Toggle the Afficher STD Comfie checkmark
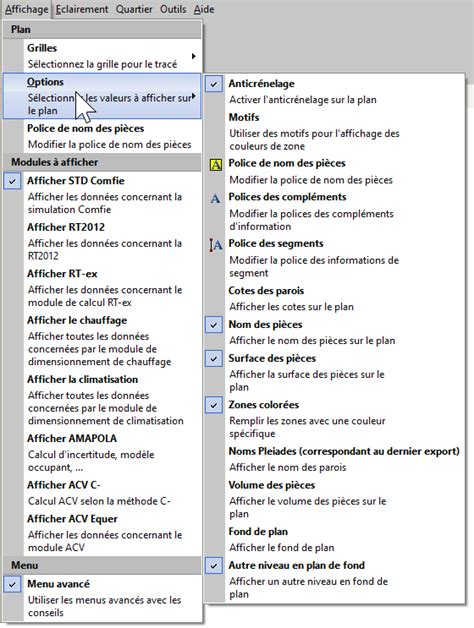 click(x=12, y=181)
